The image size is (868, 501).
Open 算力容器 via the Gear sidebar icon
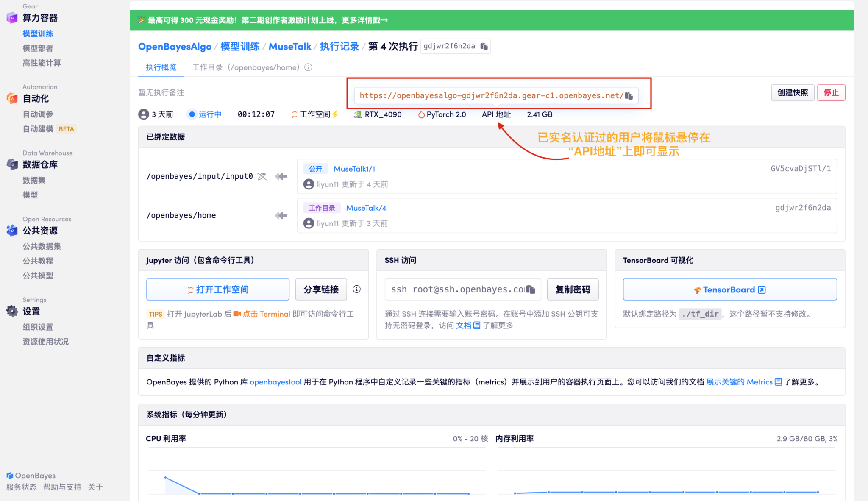(x=11, y=18)
